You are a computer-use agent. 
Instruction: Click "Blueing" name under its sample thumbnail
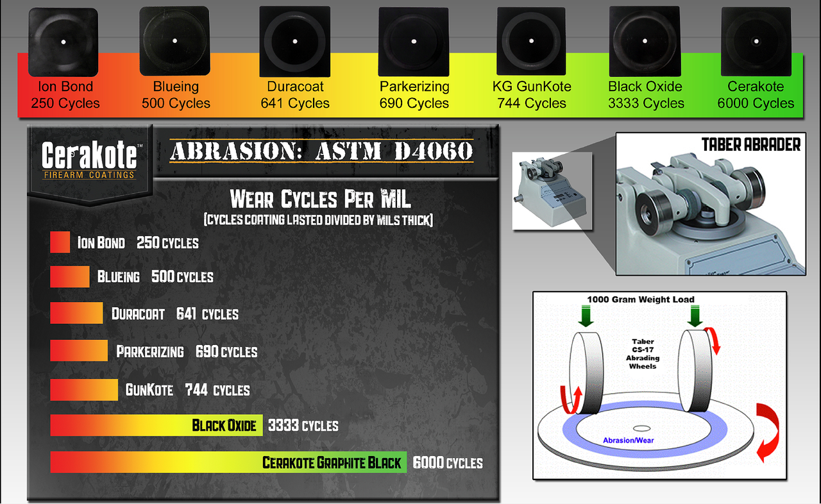click(176, 87)
